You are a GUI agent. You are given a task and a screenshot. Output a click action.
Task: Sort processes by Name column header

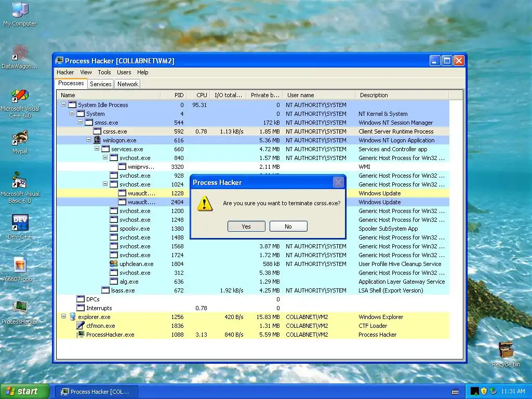[x=108, y=95]
